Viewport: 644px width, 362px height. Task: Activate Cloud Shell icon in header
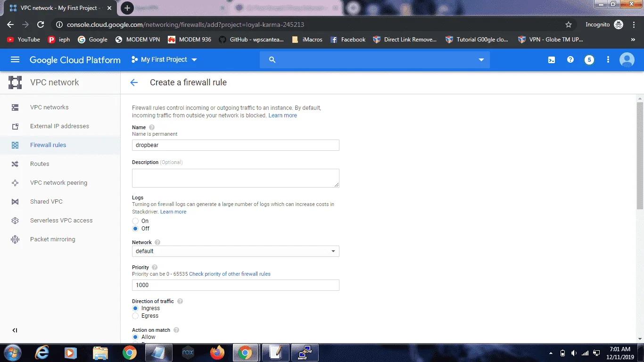point(551,60)
